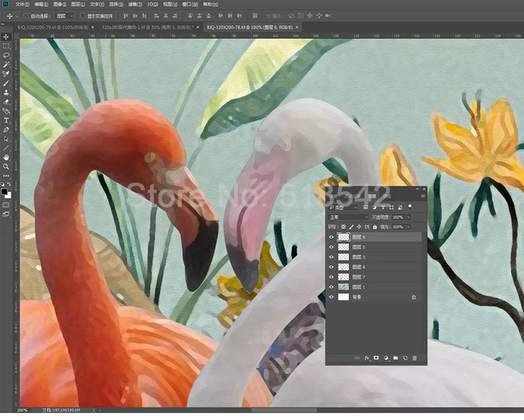Hide the 背景 background layer
The image size is (524, 420).
pos(331,297)
